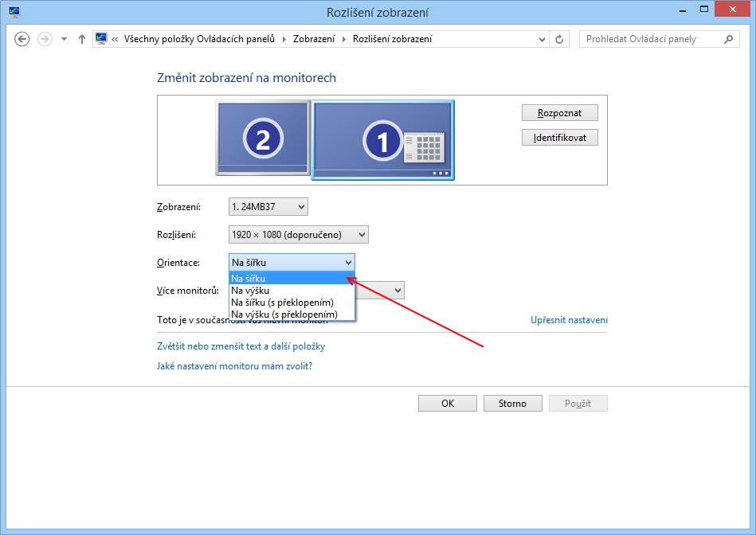The height and width of the screenshot is (535, 756).
Task: Click the Back navigation arrow
Action: (22, 39)
